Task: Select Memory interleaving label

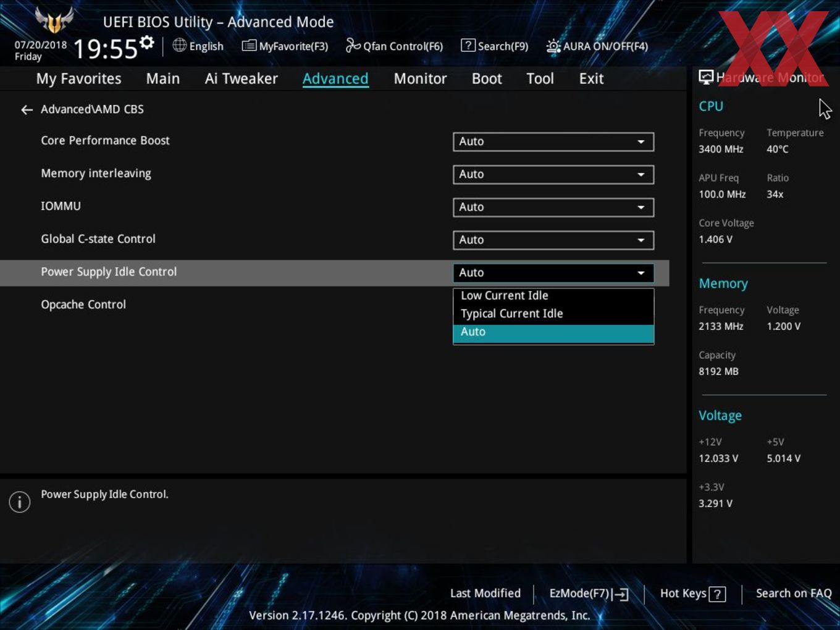Action: click(96, 174)
